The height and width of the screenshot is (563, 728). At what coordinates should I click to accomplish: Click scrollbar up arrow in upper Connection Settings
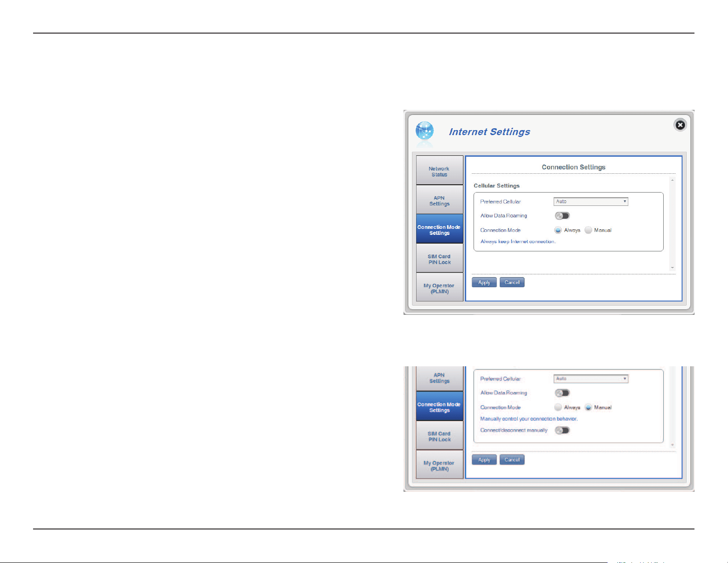click(672, 180)
